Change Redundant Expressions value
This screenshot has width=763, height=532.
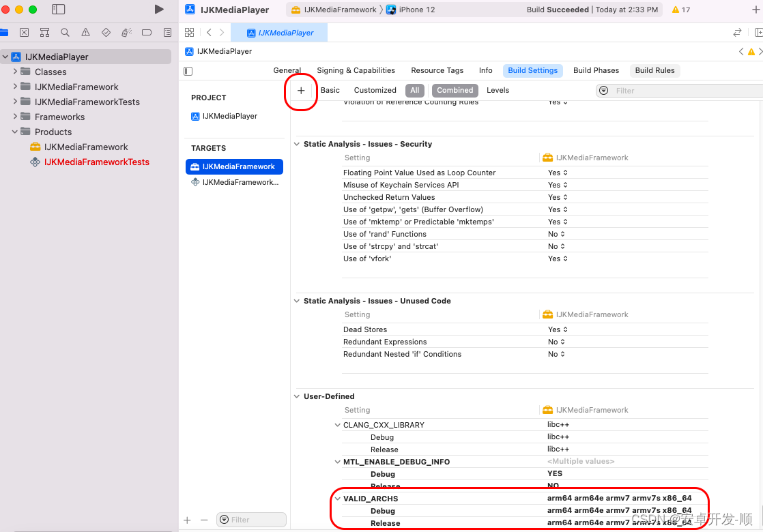pos(556,342)
